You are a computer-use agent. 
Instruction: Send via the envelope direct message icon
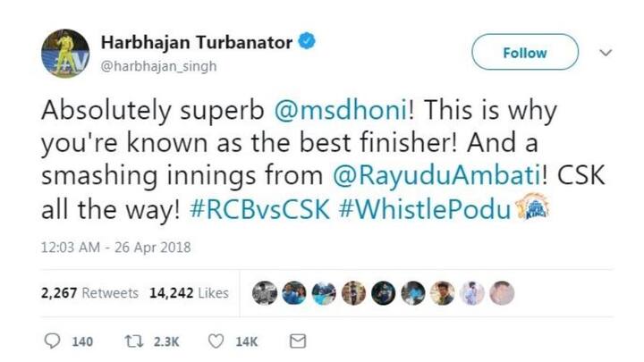coord(298,341)
